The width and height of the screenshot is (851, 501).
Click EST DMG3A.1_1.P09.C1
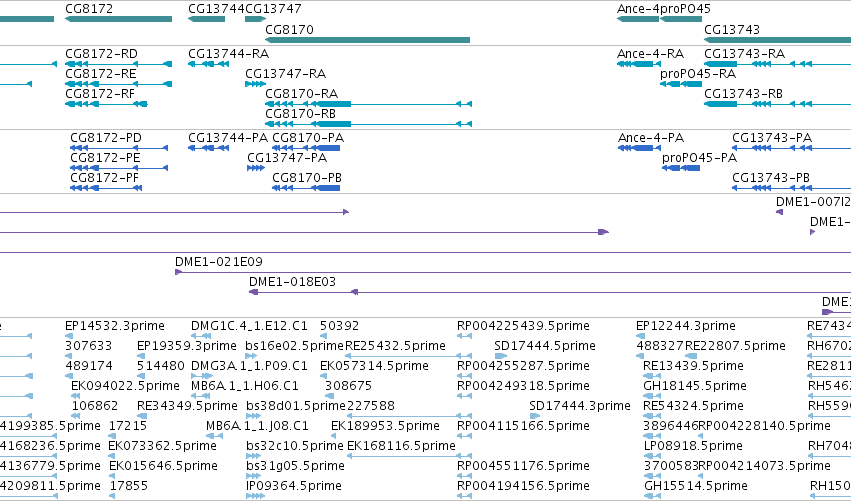coord(249,366)
